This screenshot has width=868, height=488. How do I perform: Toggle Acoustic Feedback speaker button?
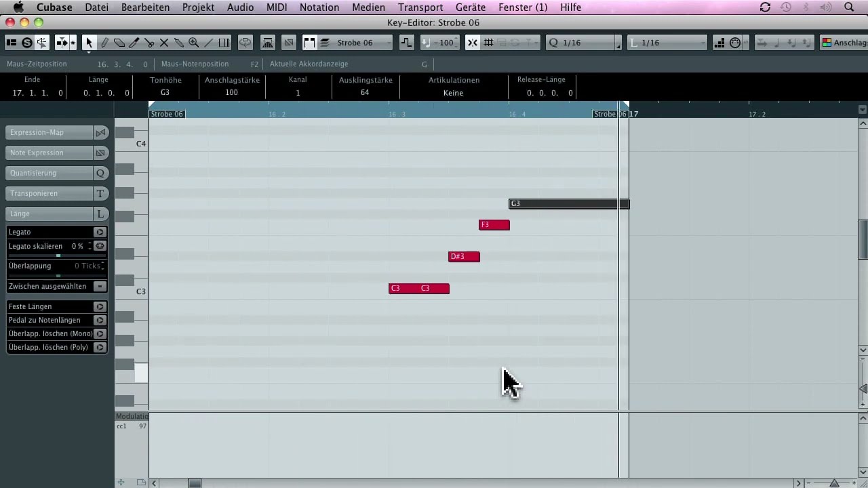click(x=42, y=43)
